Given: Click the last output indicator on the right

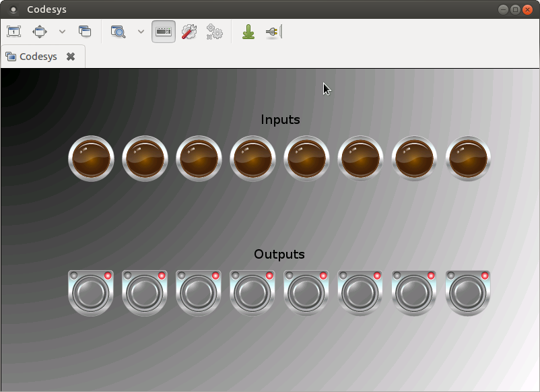Looking at the screenshot, I should point(469,293).
